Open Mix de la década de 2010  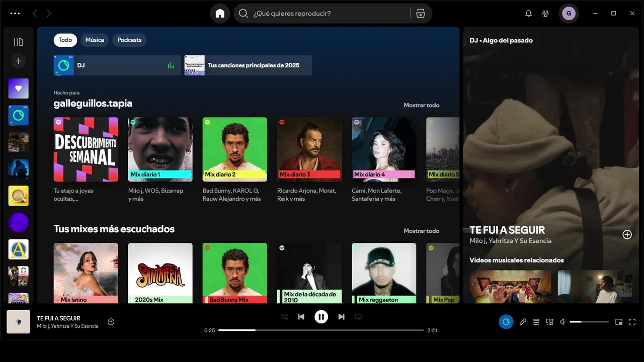point(309,273)
